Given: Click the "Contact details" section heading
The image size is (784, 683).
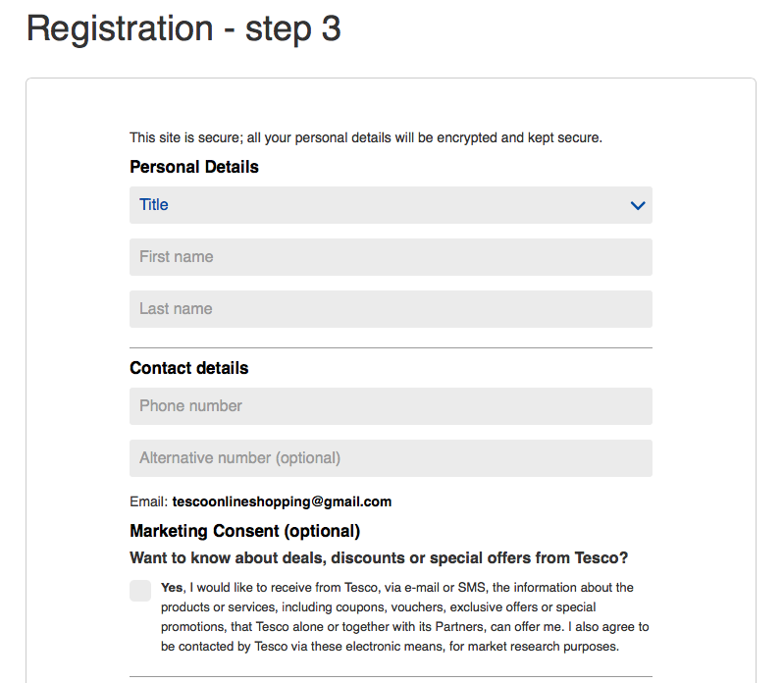Looking at the screenshot, I should tap(189, 368).
